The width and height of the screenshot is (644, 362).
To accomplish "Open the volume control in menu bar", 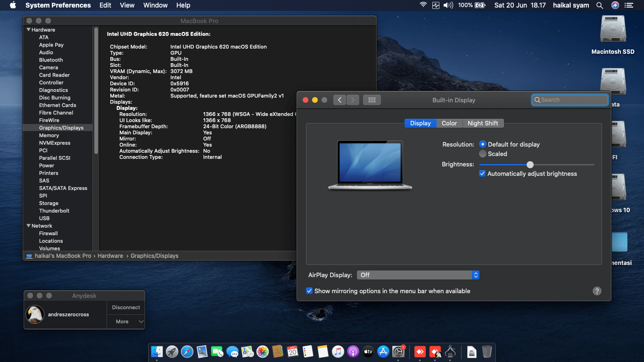I will (448, 5).
